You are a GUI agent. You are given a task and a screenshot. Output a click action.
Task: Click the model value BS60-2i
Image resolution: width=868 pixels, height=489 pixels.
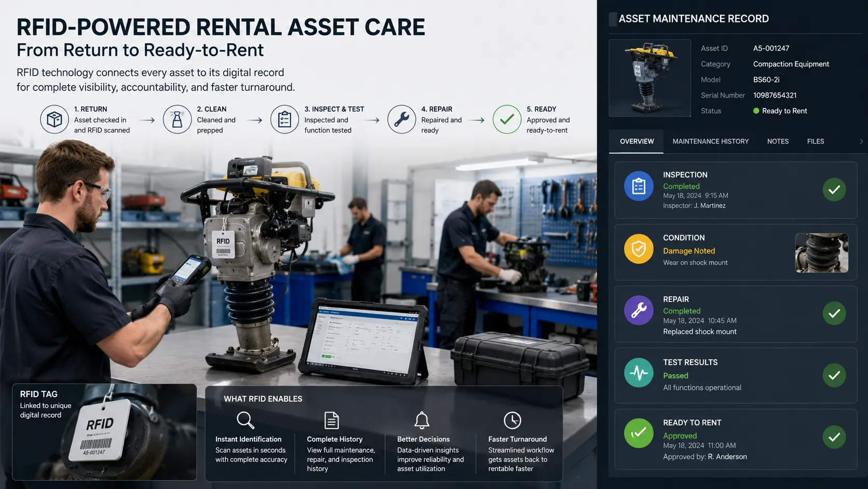click(x=766, y=80)
